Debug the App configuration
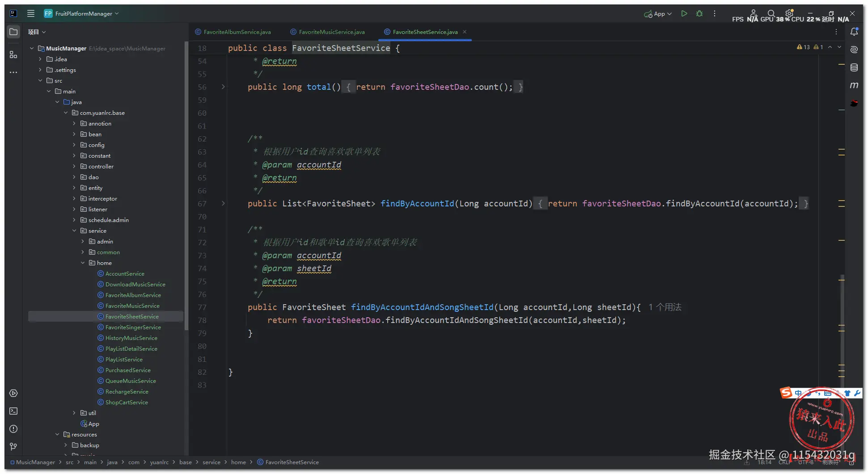This screenshot has width=868, height=474. 699,13
